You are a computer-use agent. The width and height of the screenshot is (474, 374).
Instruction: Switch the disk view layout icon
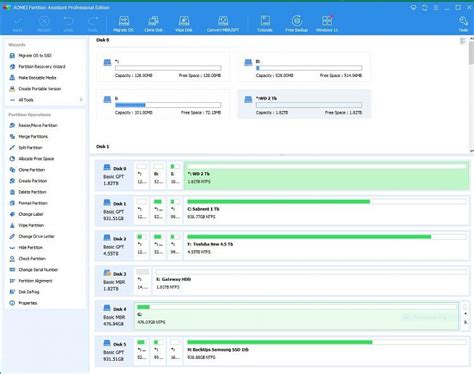[x=463, y=41]
